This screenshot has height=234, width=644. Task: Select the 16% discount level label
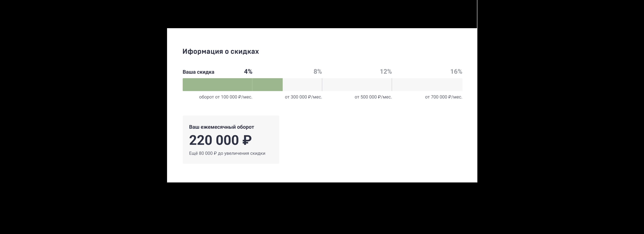(x=456, y=71)
